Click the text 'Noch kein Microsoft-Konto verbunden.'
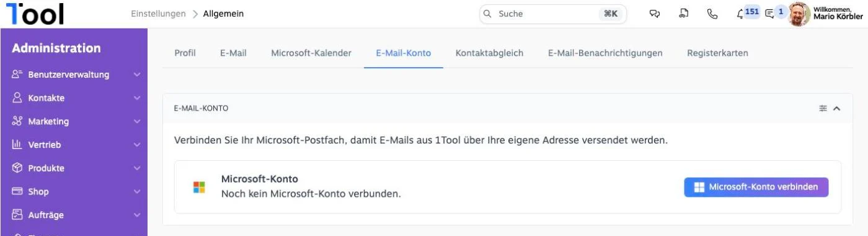Image resolution: width=868 pixels, height=236 pixels. 311,194
